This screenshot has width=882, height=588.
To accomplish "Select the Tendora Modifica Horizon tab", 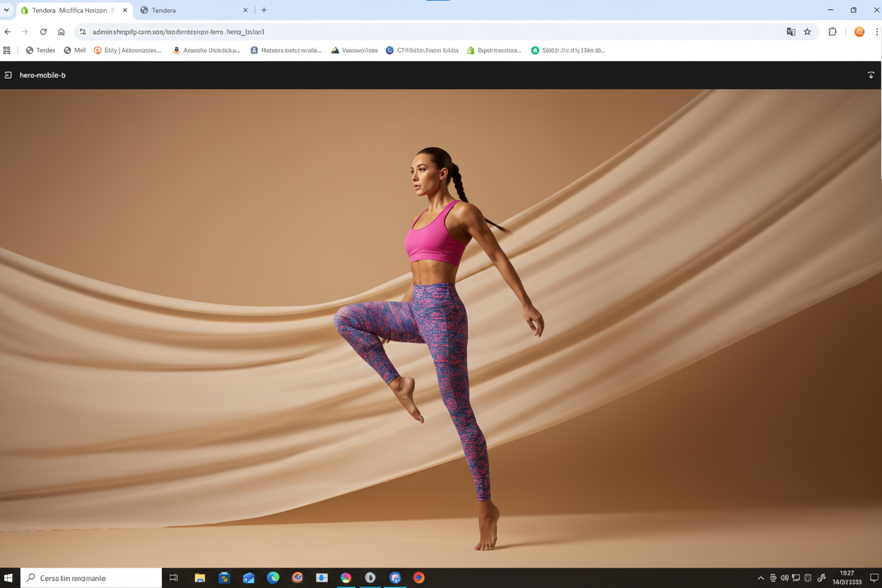I will [67, 10].
